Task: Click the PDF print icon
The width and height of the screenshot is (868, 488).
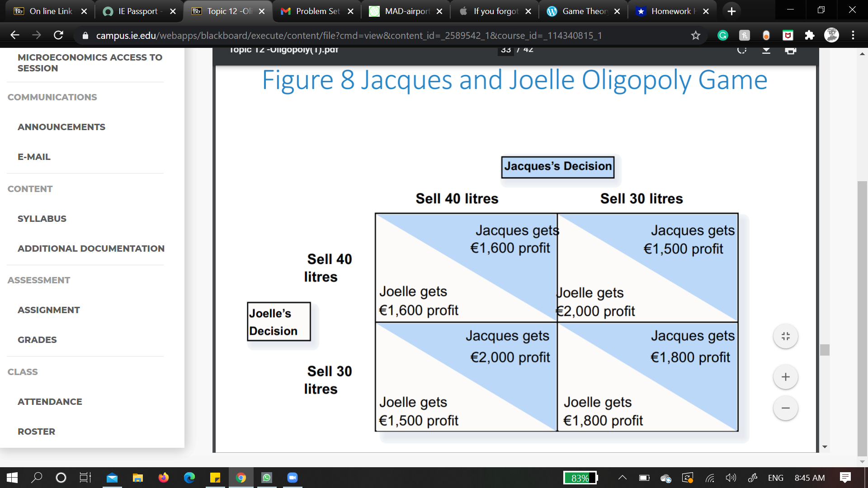Action: 790,51
